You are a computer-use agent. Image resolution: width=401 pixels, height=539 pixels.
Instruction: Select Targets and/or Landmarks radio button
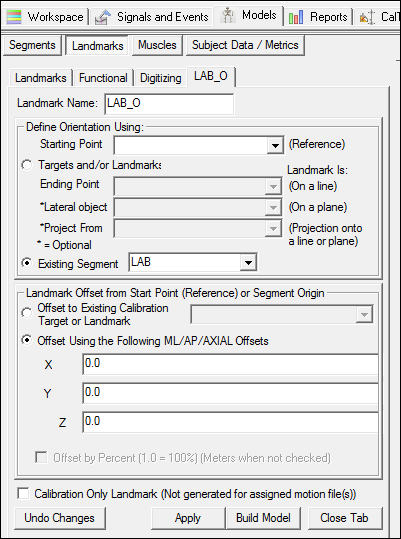coord(27,165)
